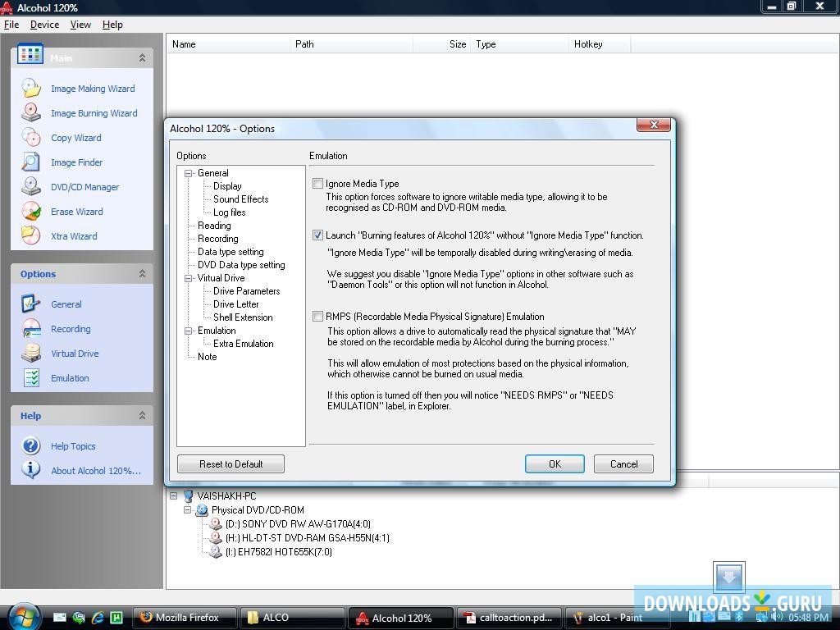
Task: Select Extra Emulation tree item
Action: click(x=243, y=344)
